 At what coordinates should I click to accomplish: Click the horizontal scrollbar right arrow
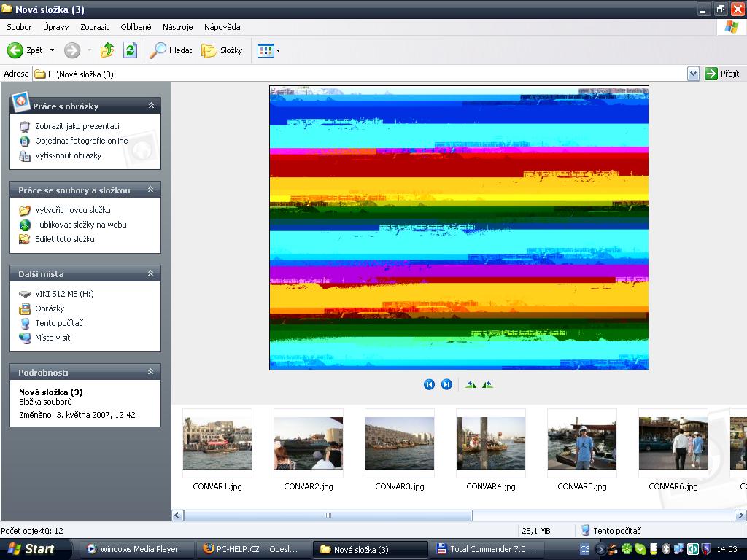click(x=740, y=516)
